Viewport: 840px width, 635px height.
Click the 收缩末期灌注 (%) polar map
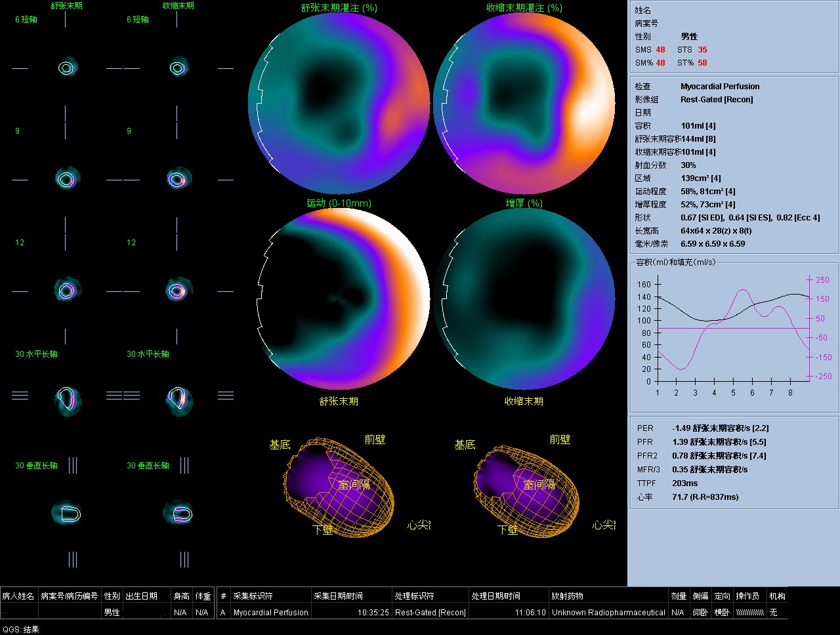pos(524,103)
